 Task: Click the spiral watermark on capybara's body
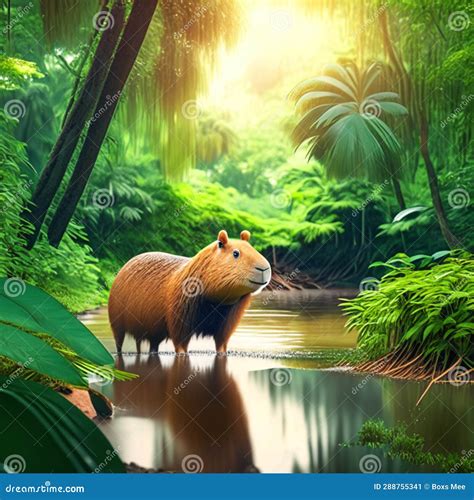[193, 287]
